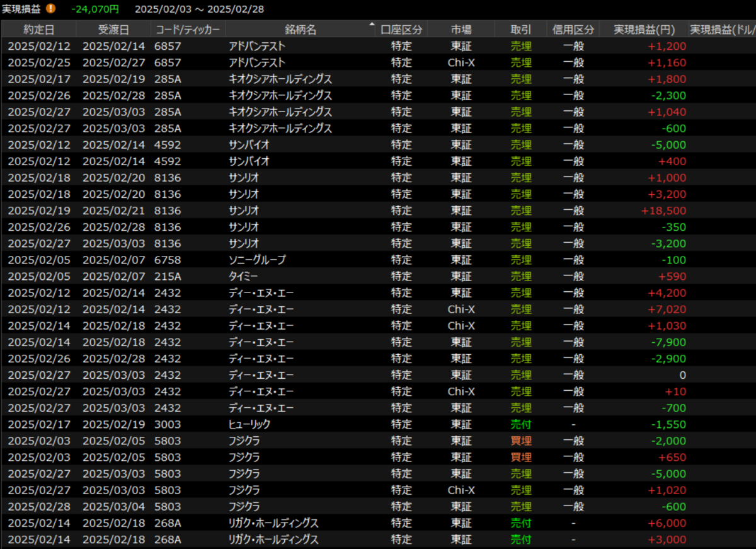Select the +1,200 アドバンテスト profit cell
The width and height of the screenshot is (756, 549).
(x=667, y=47)
